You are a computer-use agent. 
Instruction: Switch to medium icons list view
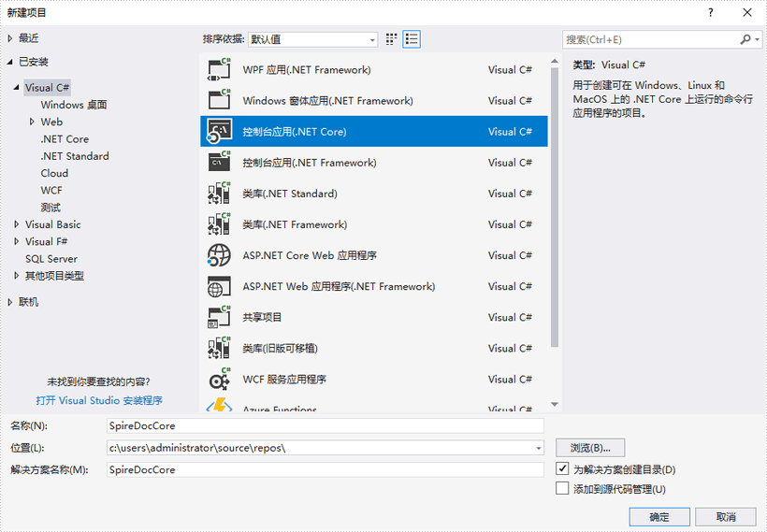(412, 39)
